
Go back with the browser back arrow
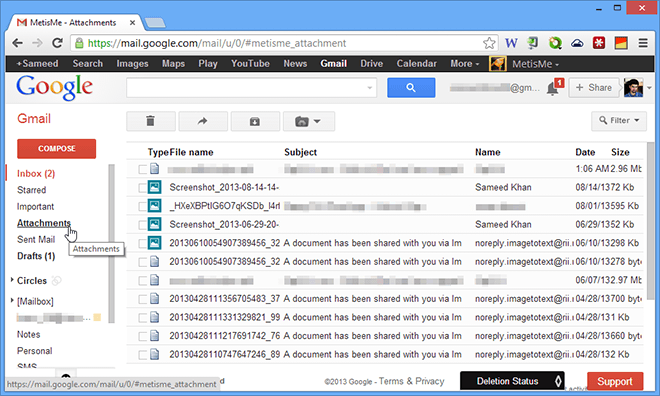pos(17,43)
